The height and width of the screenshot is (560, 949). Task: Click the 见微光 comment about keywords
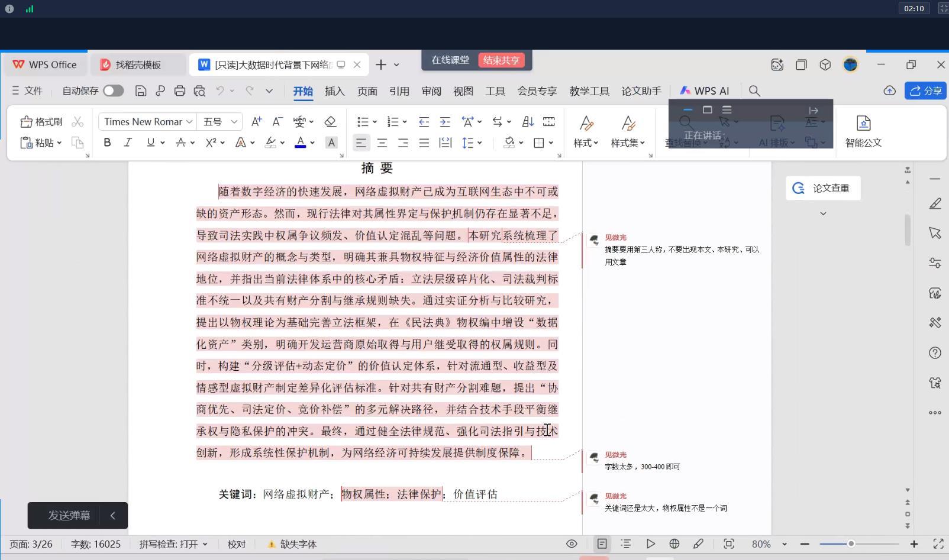pos(665,508)
